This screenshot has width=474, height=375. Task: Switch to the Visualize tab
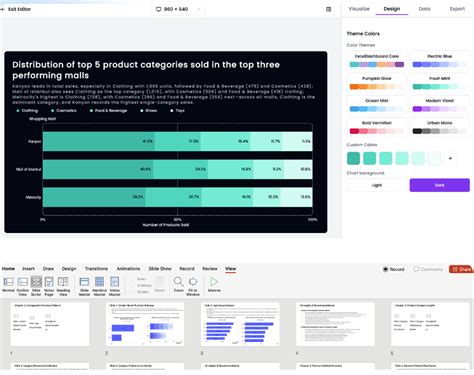click(359, 9)
